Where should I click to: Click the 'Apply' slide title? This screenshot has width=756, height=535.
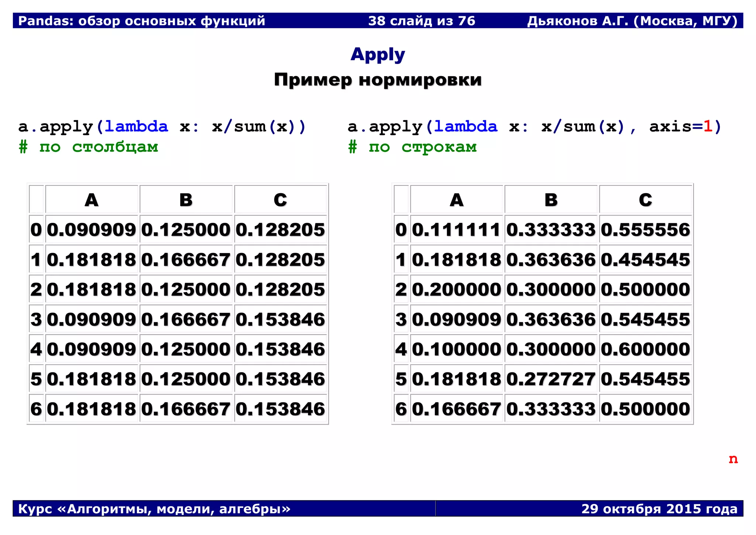[378, 55]
